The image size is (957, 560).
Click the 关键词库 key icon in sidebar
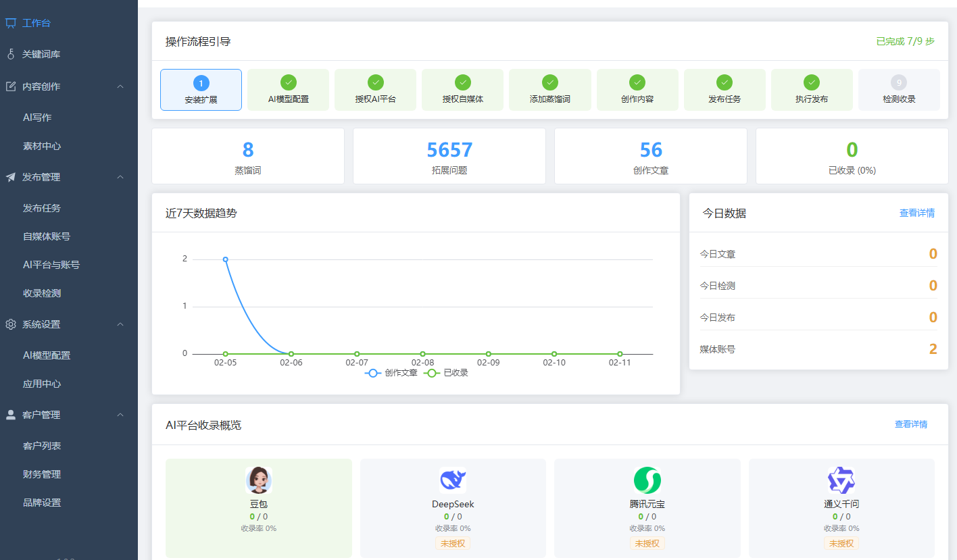10,53
